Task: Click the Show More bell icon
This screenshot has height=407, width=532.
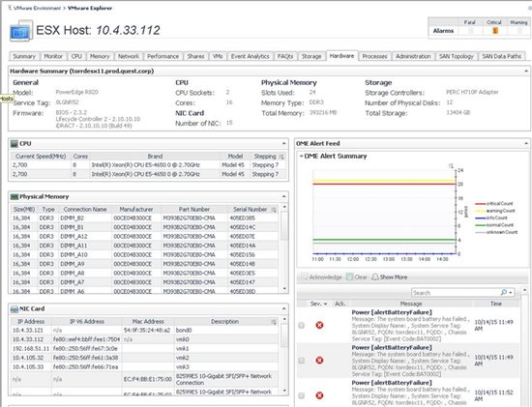Action: tap(375, 277)
